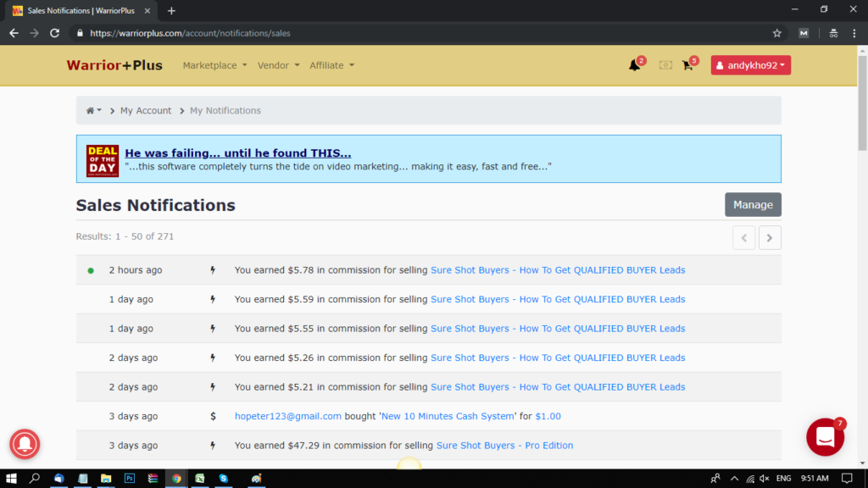Click the money bill icon in the header

665,65
